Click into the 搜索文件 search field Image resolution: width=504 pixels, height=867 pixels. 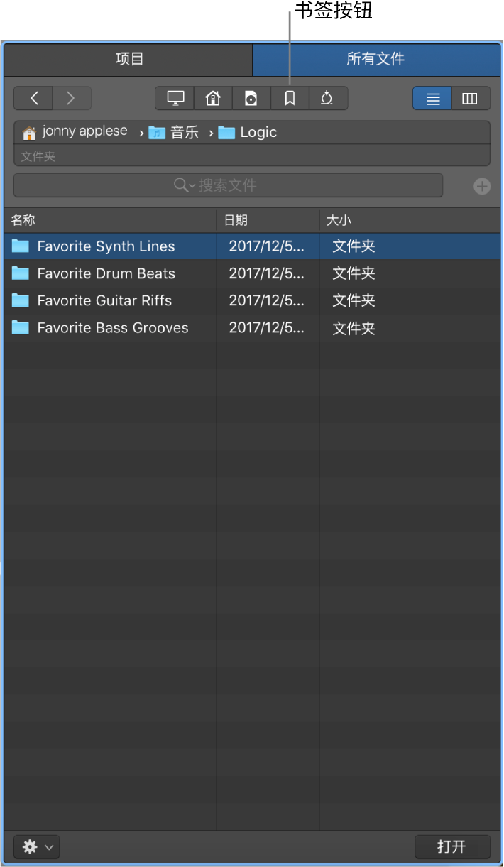[x=229, y=185]
